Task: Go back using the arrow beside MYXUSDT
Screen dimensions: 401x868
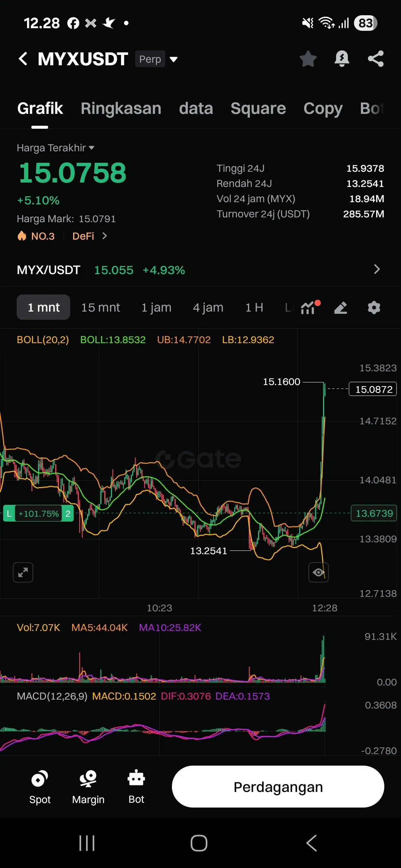Action: click(23, 59)
